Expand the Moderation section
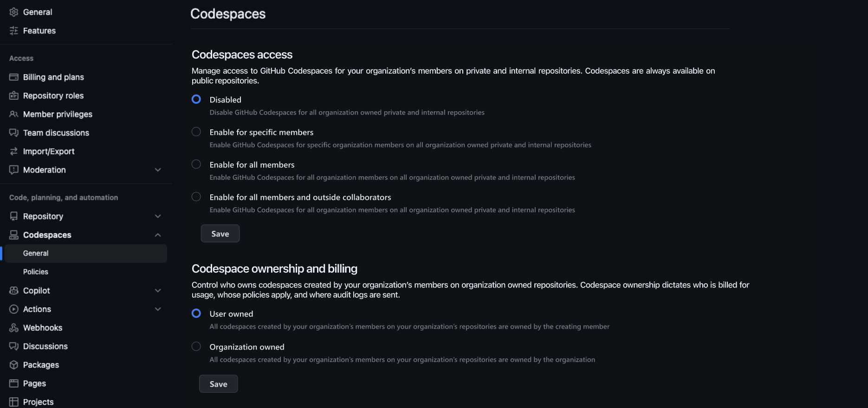Image resolution: width=868 pixels, height=408 pixels. 158,170
